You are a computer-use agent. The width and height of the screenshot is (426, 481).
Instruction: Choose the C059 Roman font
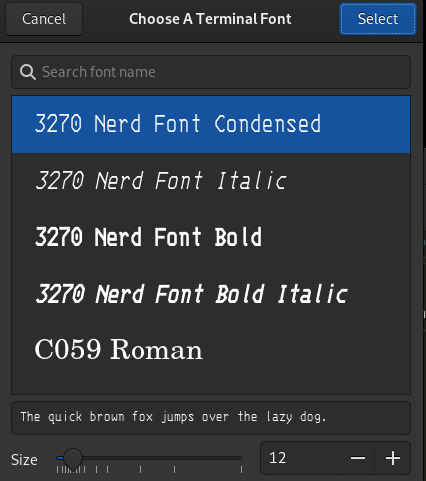point(211,350)
